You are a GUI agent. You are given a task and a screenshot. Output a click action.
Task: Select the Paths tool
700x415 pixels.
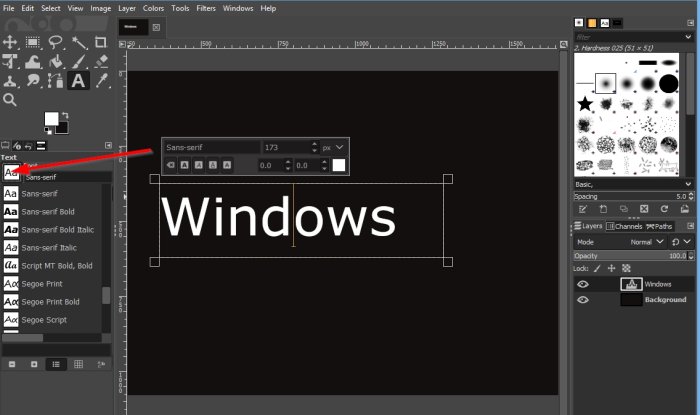[55, 81]
